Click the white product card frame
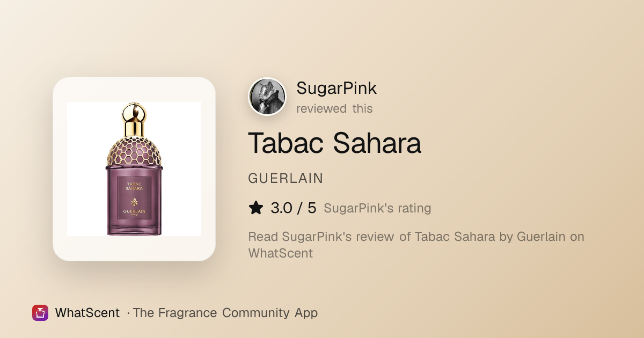The height and width of the screenshot is (338, 644). [134, 169]
